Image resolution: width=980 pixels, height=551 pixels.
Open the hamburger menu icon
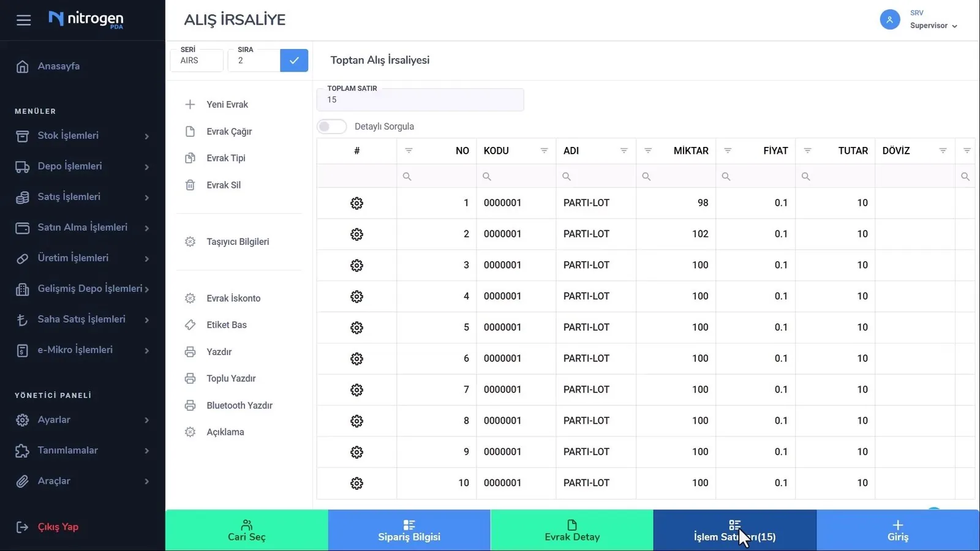pos(23,20)
